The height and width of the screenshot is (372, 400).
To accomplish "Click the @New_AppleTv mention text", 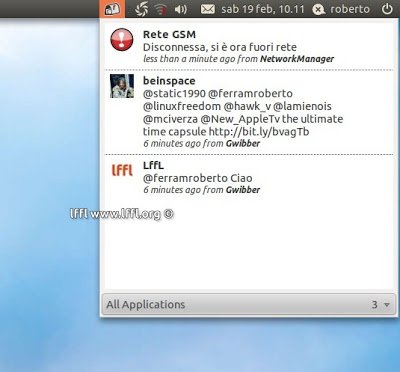I will (x=240, y=119).
